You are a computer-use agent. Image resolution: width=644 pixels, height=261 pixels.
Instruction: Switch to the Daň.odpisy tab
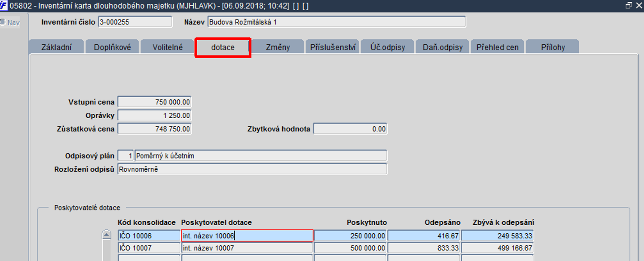pos(443,47)
